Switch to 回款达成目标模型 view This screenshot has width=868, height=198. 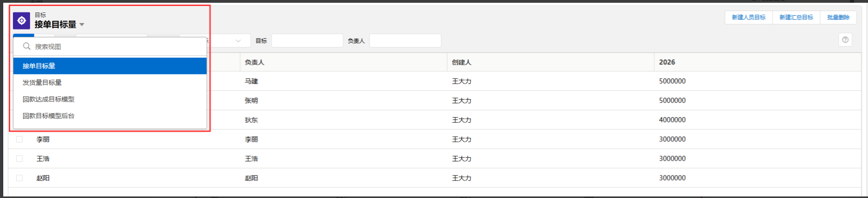point(49,99)
